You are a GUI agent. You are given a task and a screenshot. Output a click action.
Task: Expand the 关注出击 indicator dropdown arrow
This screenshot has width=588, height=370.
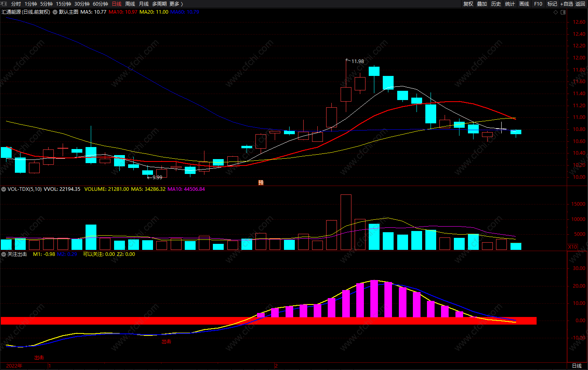[4, 254]
